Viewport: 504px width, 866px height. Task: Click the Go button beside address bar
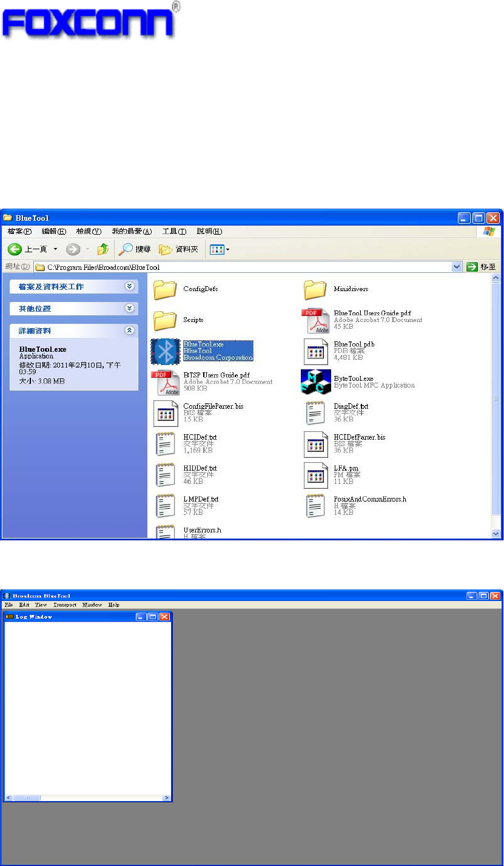482,267
